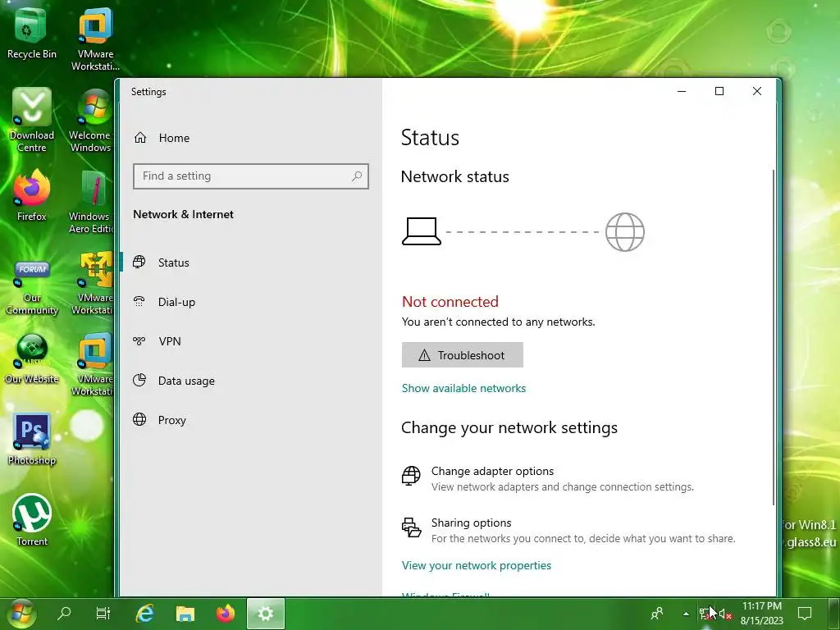Viewport: 840px width, 630px height.
Task: Click the Change adapter options globe icon
Action: 412,475
